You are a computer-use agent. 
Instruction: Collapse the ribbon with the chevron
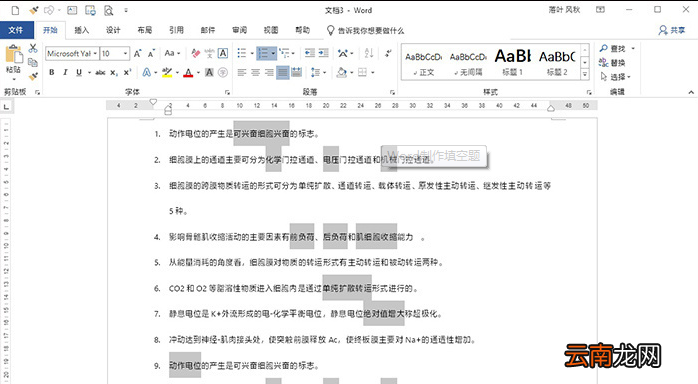pyautogui.click(x=691, y=92)
